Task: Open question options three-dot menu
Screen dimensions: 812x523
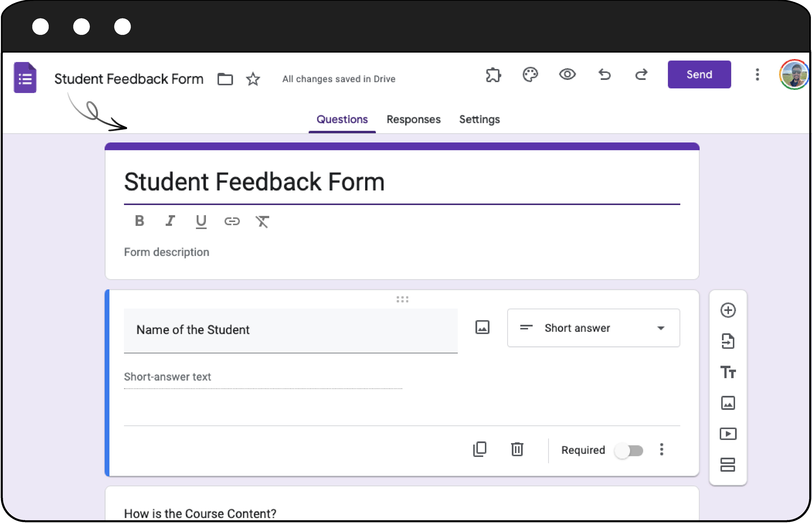Action: coord(661,450)
